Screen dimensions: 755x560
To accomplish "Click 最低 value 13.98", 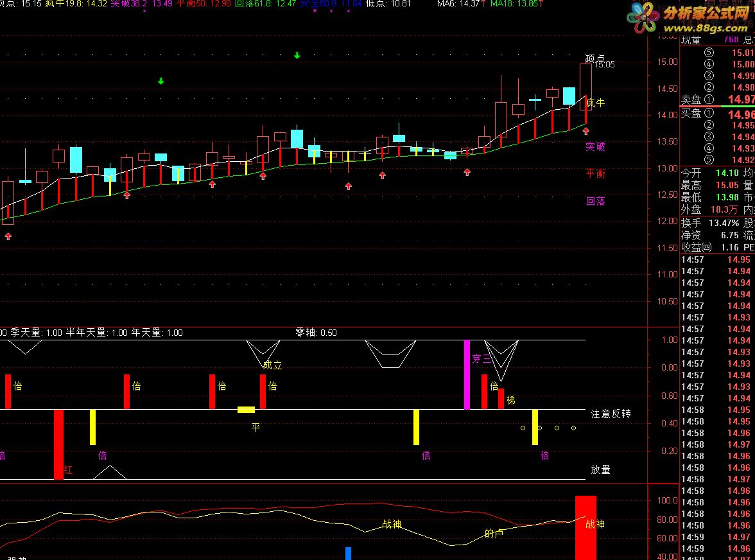I will tap(727, 197).
